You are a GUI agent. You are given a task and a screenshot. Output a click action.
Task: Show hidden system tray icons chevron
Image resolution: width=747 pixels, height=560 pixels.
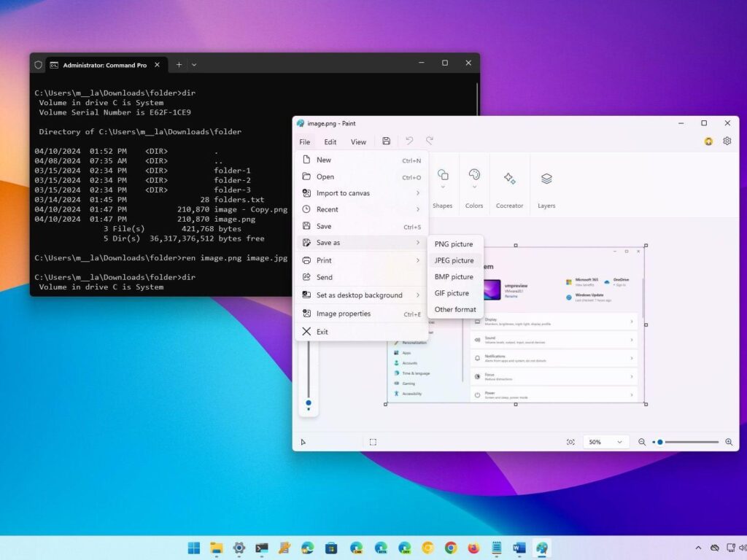click(698, 548)
